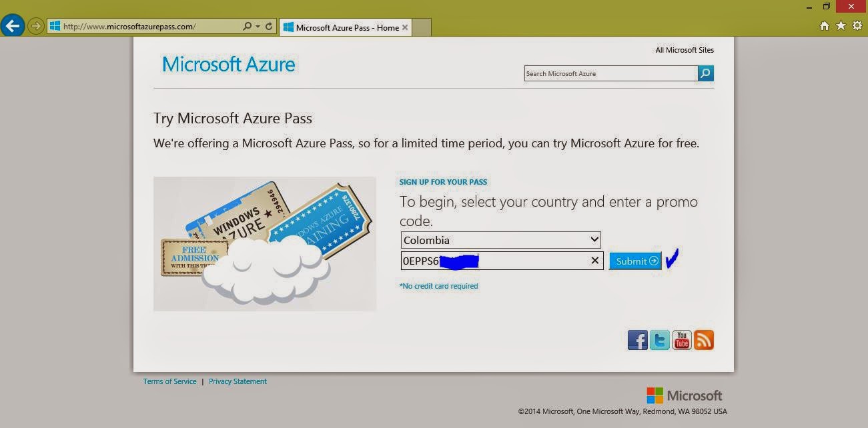Screen dimensions: 868x428
Task: Click the back navigation arrow
Action: (12, 25)
